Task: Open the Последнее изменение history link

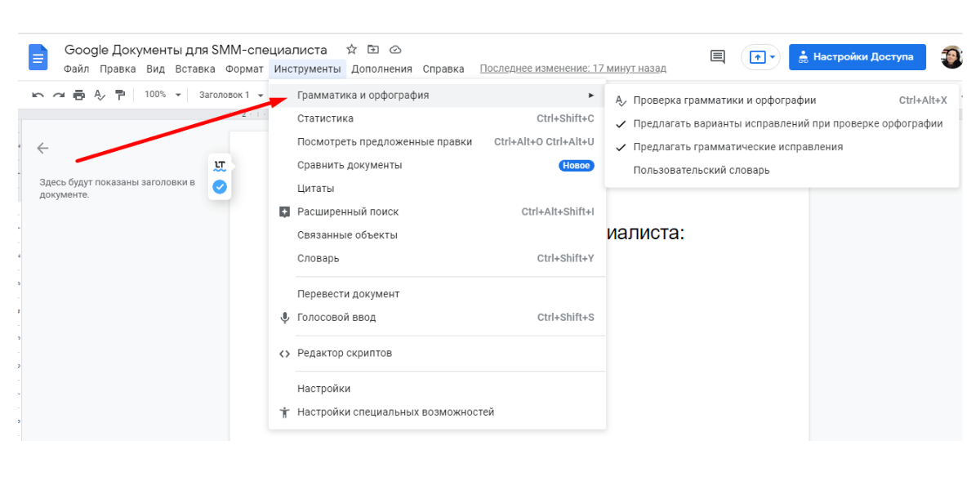Action: (x=572, y=69)
